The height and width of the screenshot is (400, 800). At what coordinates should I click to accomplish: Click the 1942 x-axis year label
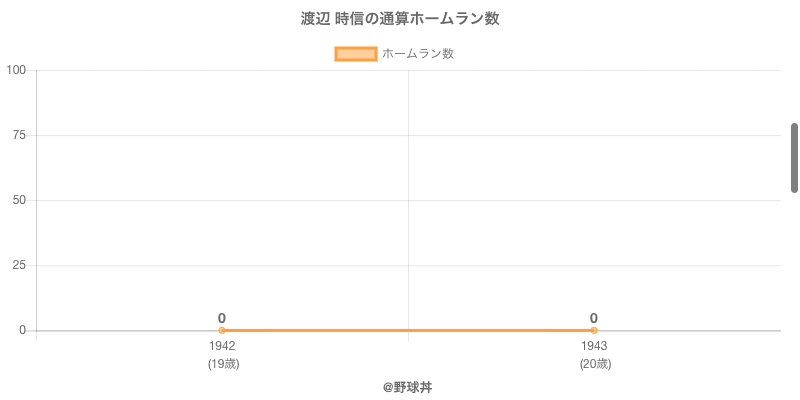point(222,346)
